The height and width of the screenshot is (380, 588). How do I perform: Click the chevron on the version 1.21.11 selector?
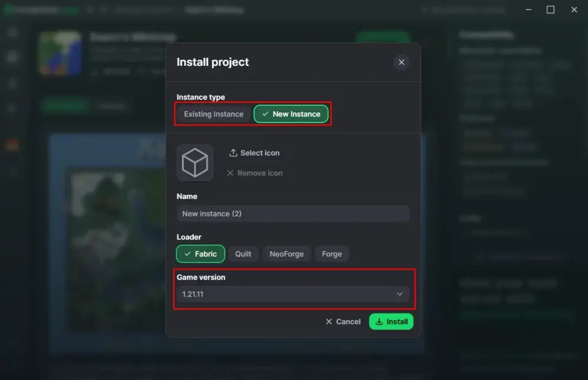pos(399,294)
